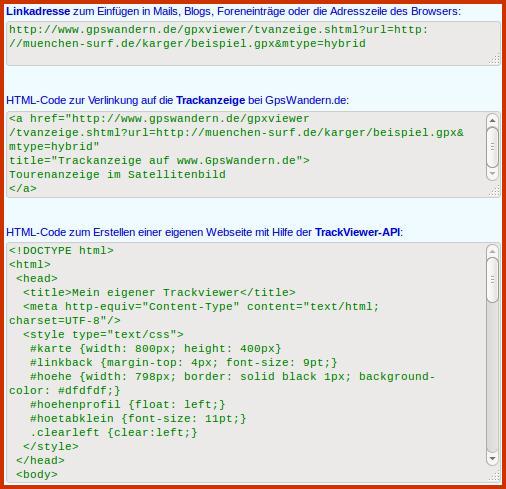Click scroll-down arrow of TrackViewer-API code box
The height and width of the screenshot is (489, 506).
click(x=492, y=458)
